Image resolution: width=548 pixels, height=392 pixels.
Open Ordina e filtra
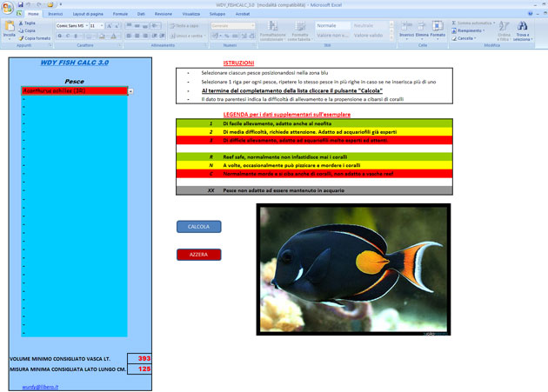point(504,30)
